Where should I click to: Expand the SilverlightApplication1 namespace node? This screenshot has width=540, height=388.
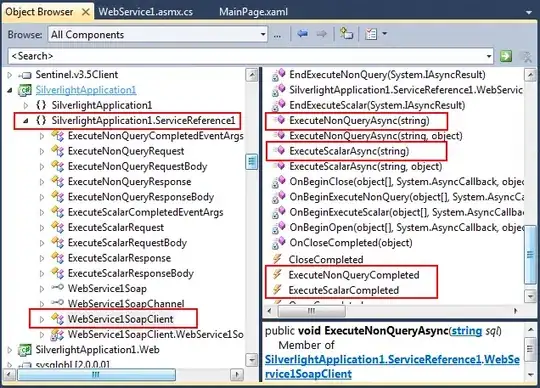(26, 105)
